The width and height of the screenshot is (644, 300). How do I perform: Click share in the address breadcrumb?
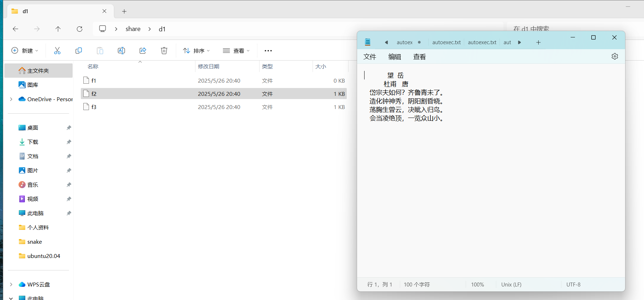click(133, 29)
